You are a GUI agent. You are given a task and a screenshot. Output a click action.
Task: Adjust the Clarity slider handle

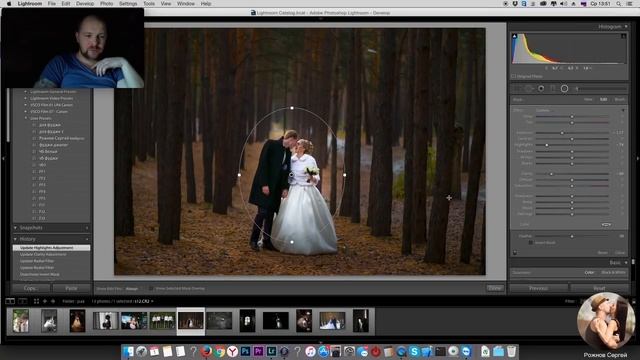[x=551, y=174]
